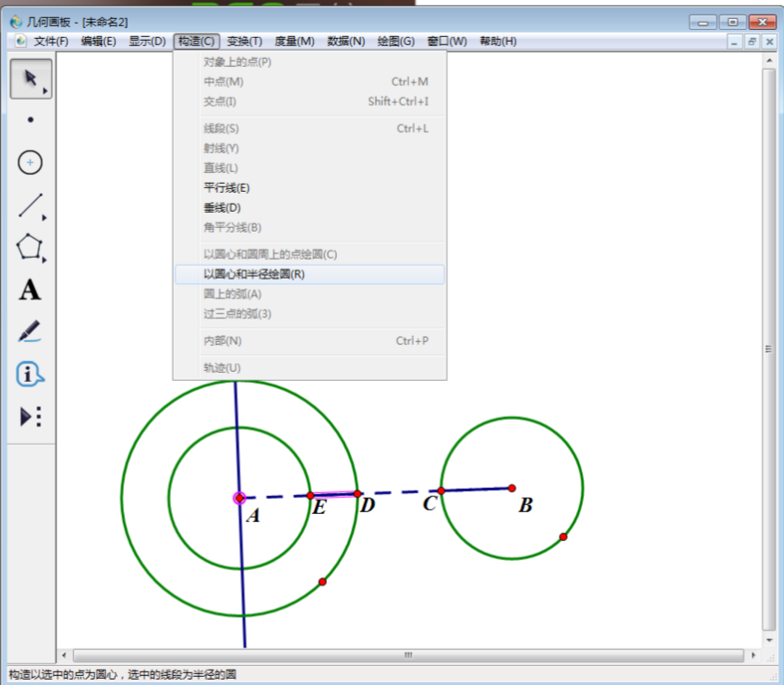Choose 垂线(D) from the menu

(x=310, y=207)
